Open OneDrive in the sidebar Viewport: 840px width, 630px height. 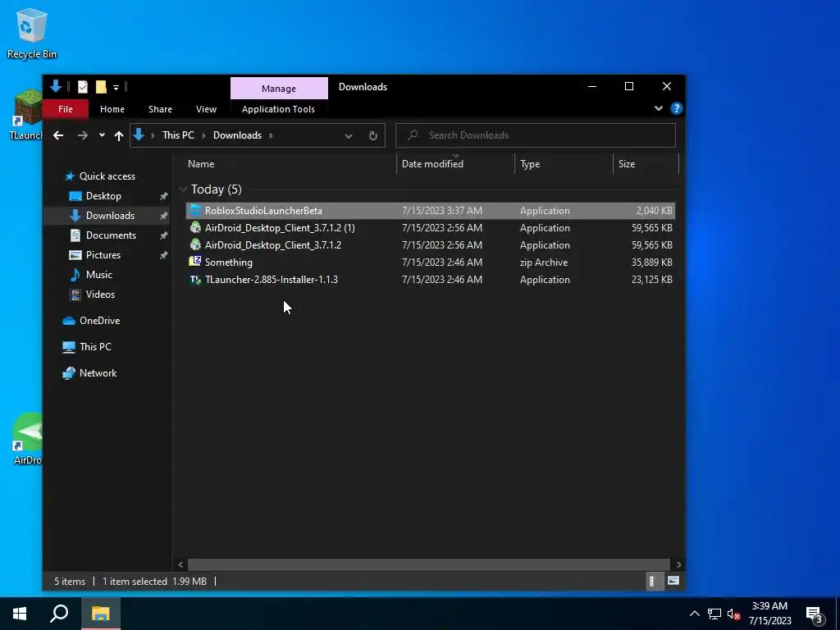(99, 321)
